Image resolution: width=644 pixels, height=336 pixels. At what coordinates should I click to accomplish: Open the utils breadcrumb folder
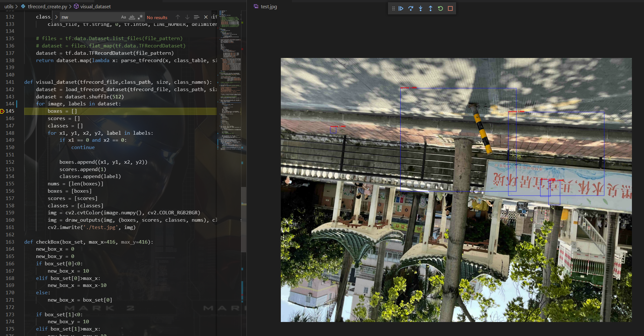coord(9,6)
